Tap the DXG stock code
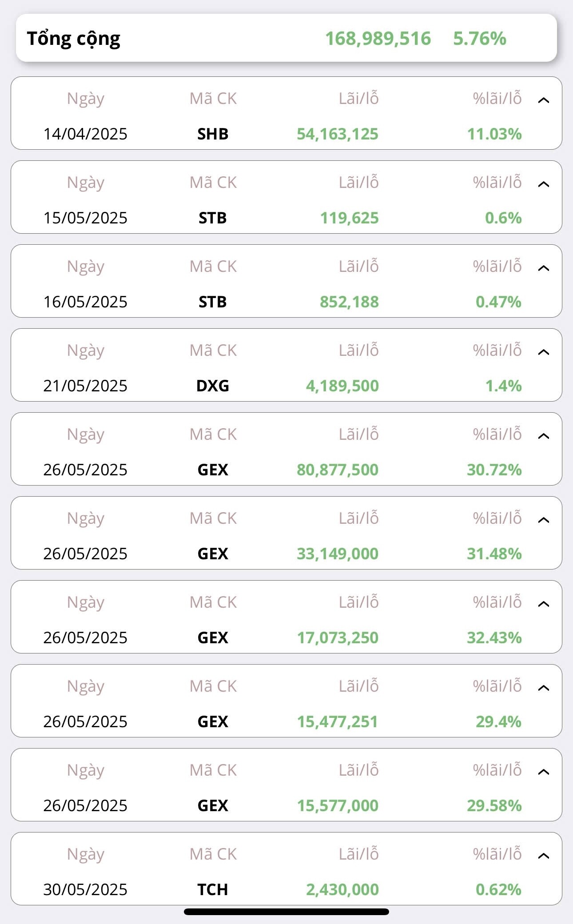The image size is (573, 924). click(213, 386)
